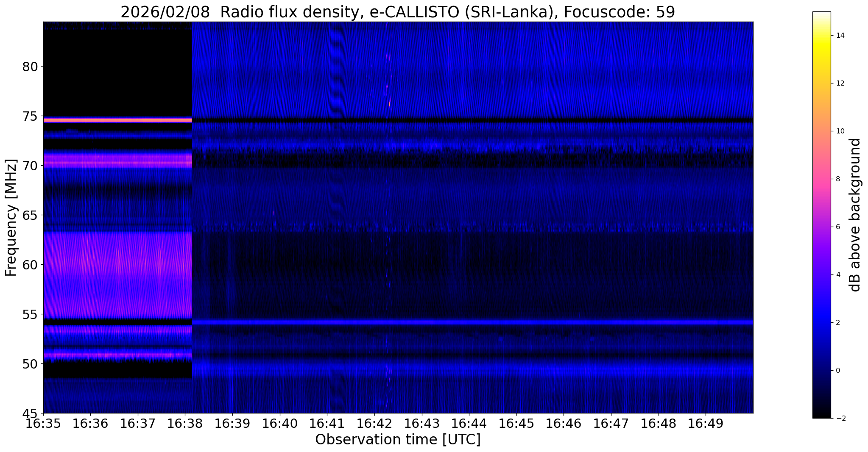The width and height of the screenshot is (868, 452).
Task: Click the plot title mentioning e-CALLISTO (SRI-Lanka)
Action: coord(398,12)
